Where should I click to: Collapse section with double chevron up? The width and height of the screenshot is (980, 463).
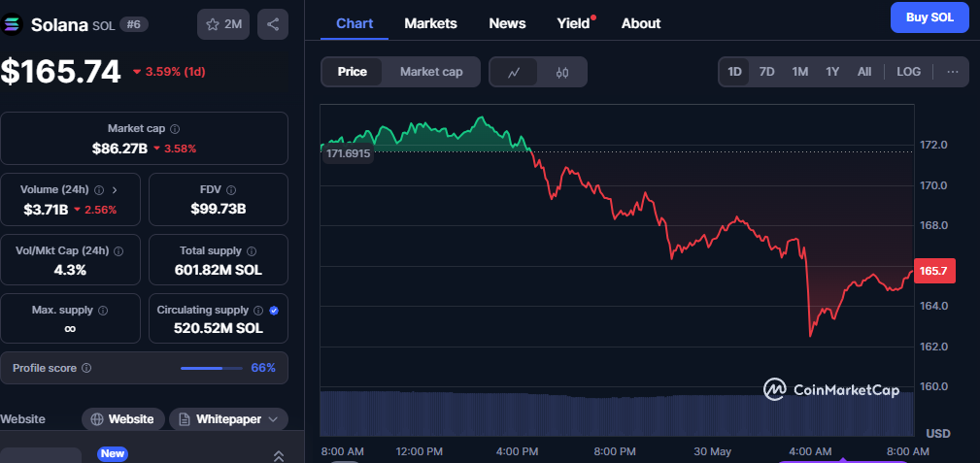point(279,456)
